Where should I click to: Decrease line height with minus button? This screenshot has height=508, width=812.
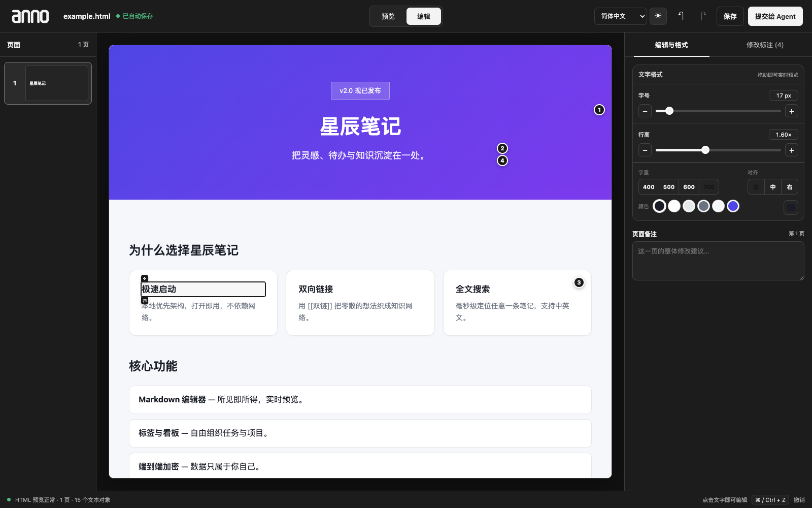point(645,150)
